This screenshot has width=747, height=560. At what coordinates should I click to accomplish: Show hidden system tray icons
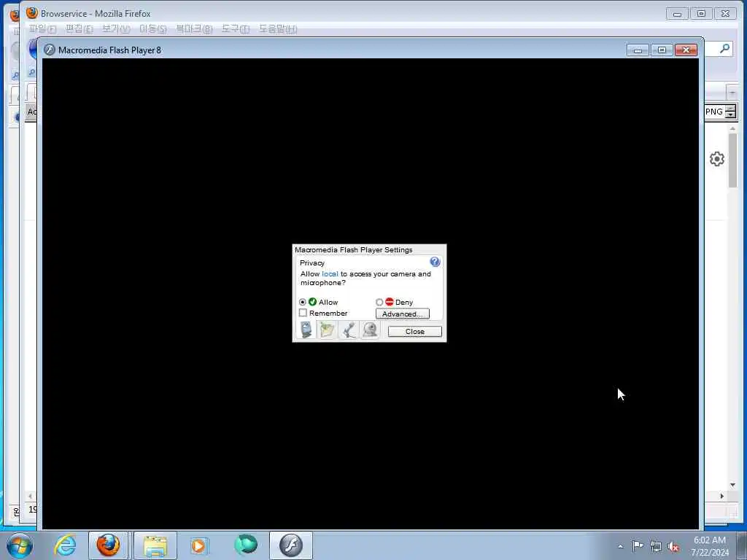[x=620, y=546]
